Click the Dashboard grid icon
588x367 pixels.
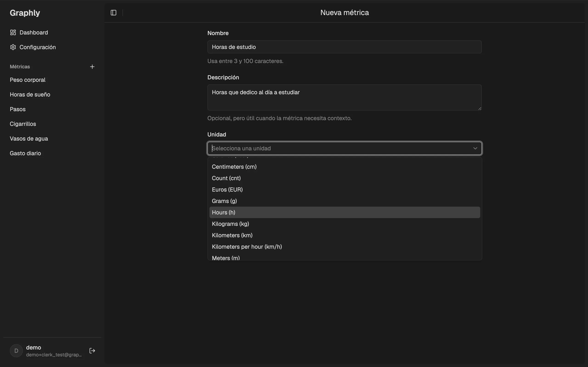coord(13,33)
